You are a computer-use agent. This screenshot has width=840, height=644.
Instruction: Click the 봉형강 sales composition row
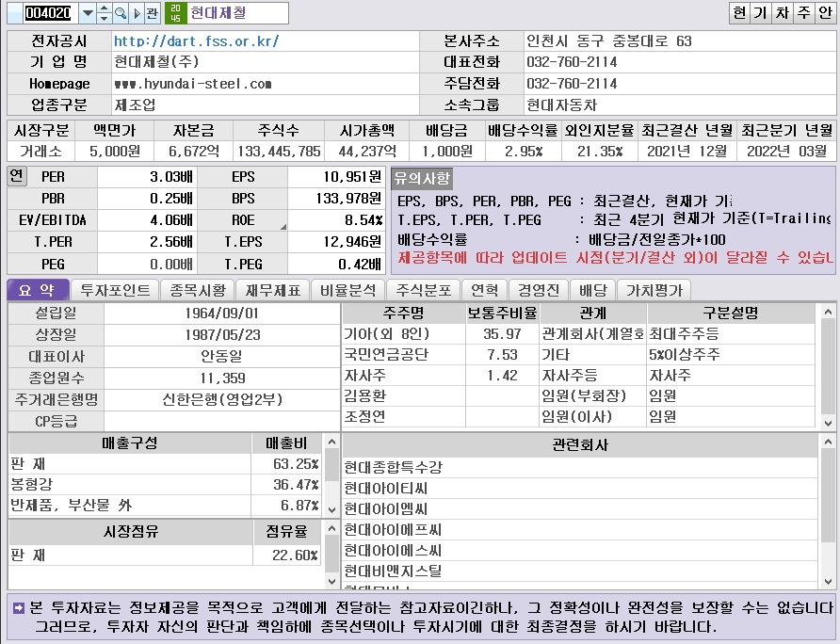[165, 484]
